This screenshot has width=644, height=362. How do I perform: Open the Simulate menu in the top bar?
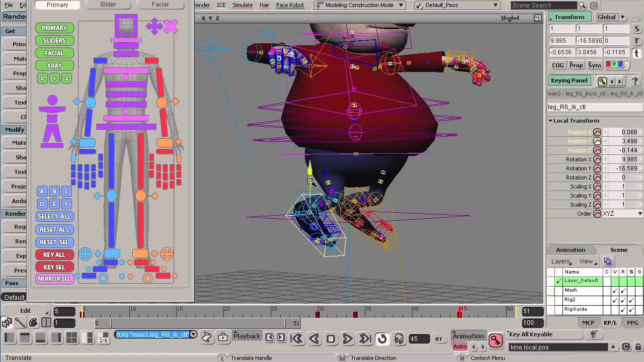click(x=242, y=5)
